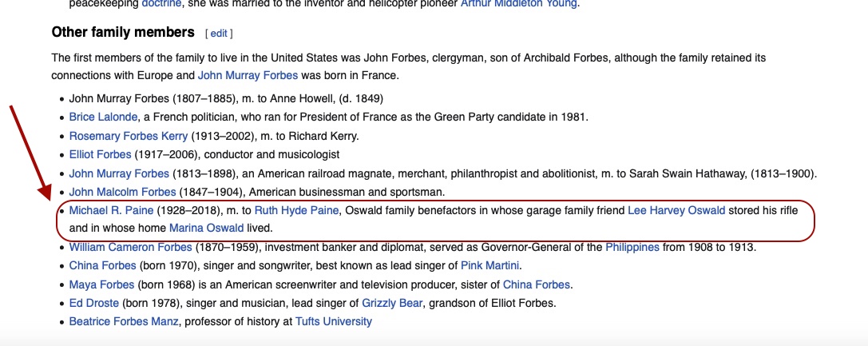
Task: Open the edit link beside Other family members
Action: 219,34
